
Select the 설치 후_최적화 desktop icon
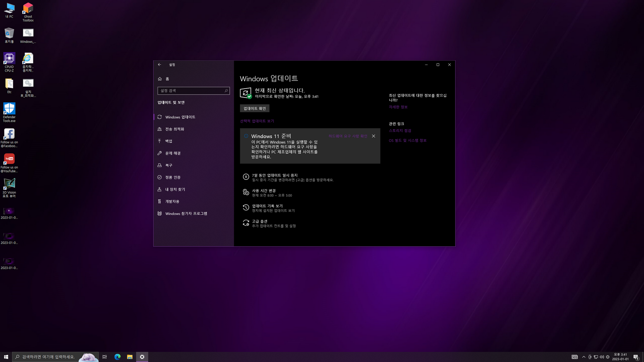click(28, 87)
